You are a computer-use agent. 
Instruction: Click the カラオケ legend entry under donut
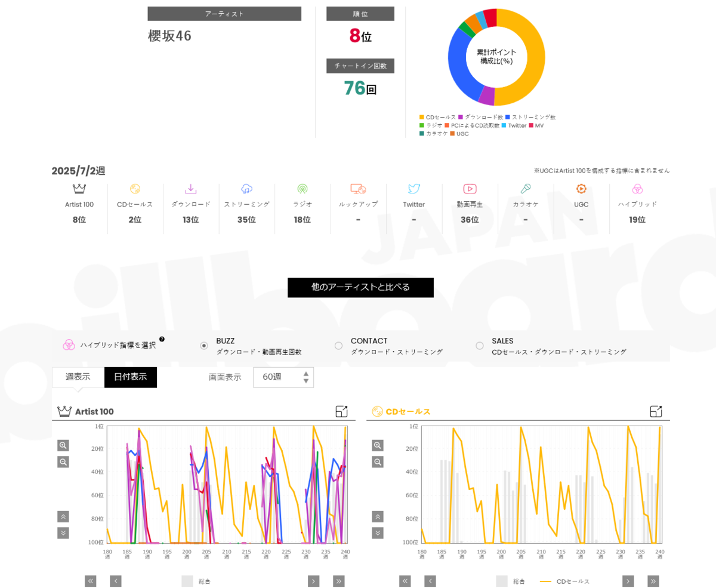tap(434, 134)
